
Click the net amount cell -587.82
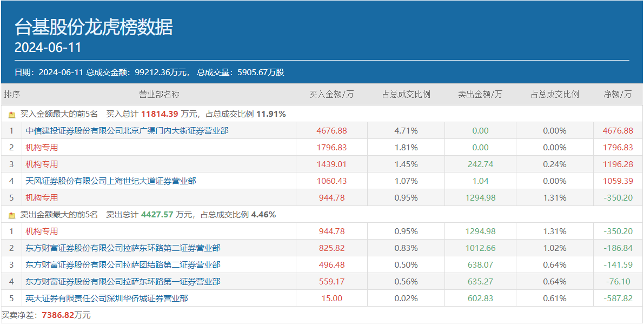pyautogui.click(x=618, y=299)
